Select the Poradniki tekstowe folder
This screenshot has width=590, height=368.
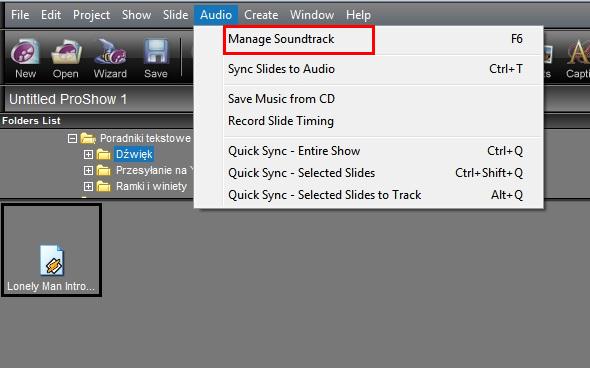click(x=145, y=138)
